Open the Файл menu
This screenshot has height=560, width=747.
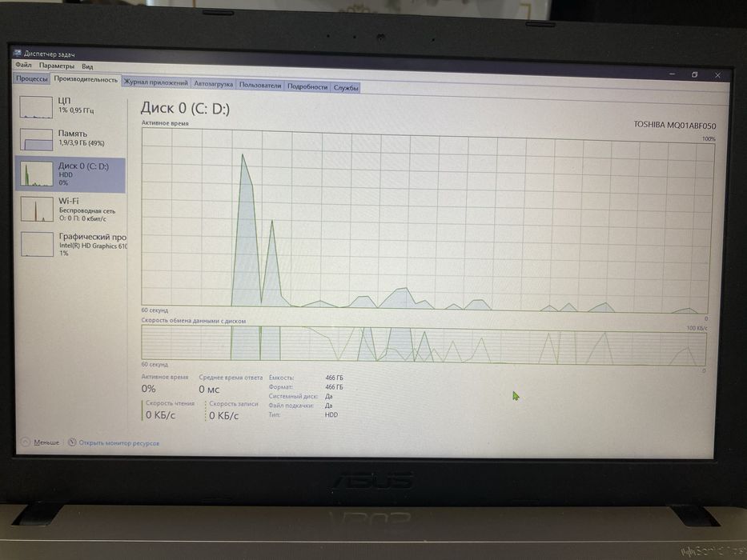[23, 65]
